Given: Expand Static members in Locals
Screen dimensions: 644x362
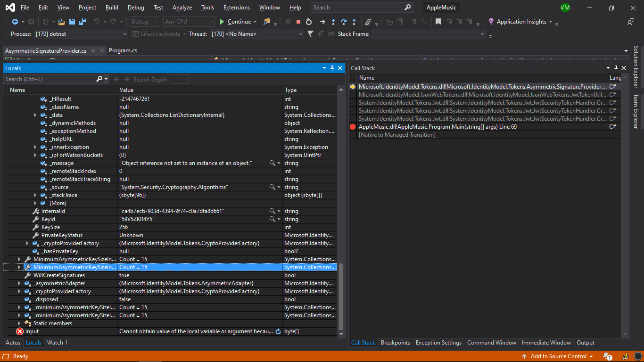Looking at the screenshot, I should pos(19,323).
